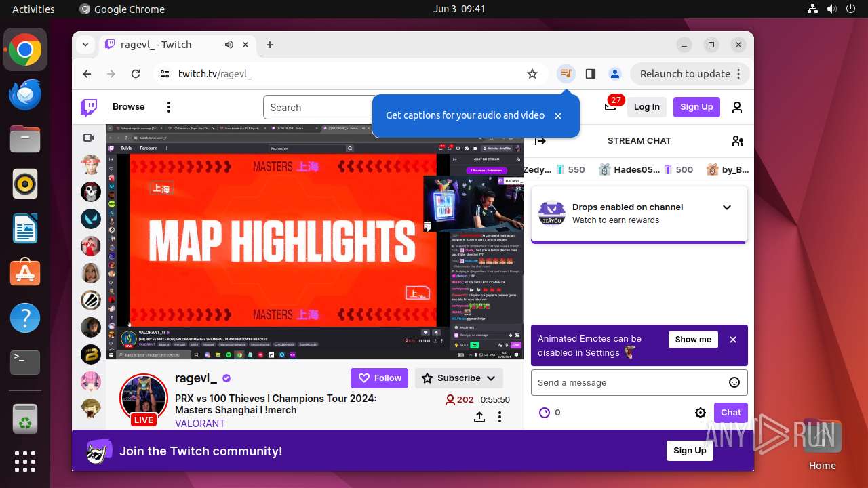The width and height of the screenshot is (868, 488).
Task: Click Sign Up in the top bar
Action: point(696,107)
